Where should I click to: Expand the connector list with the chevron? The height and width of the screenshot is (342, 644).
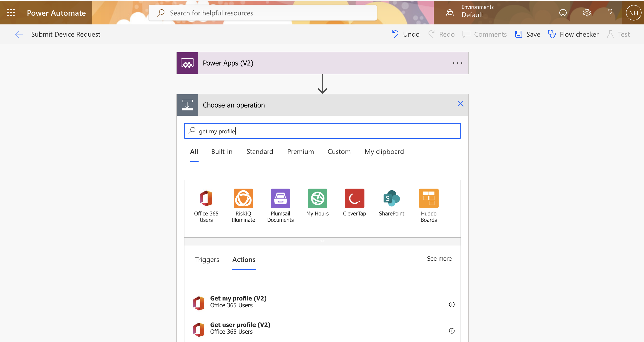tap(322, 241)
